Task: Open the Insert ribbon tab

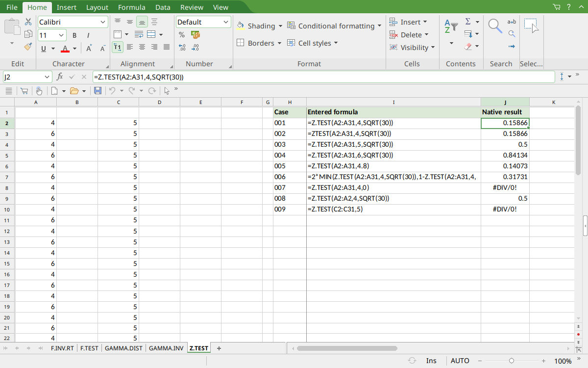Action: coord(66,7)
